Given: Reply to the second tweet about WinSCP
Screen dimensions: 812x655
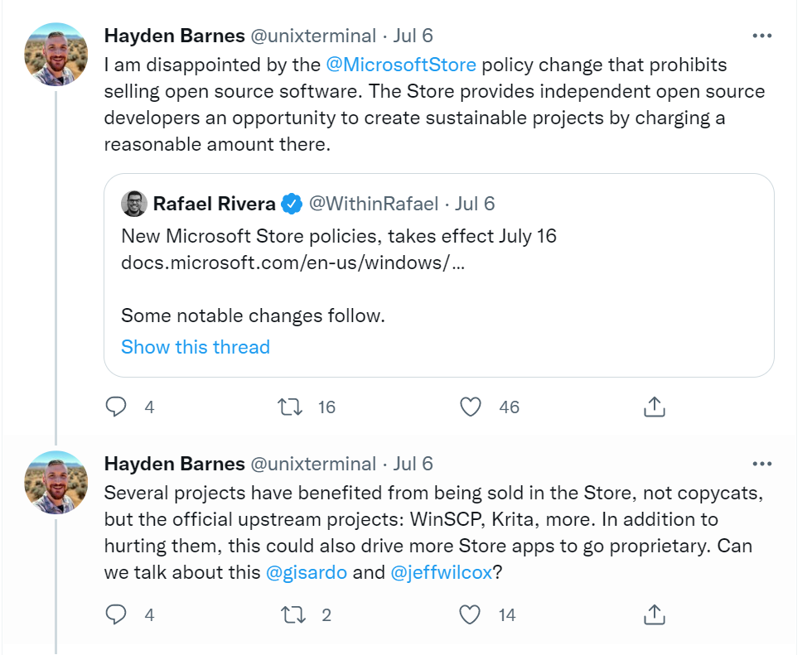Looking at the screenshot, I should pos(117,614).
